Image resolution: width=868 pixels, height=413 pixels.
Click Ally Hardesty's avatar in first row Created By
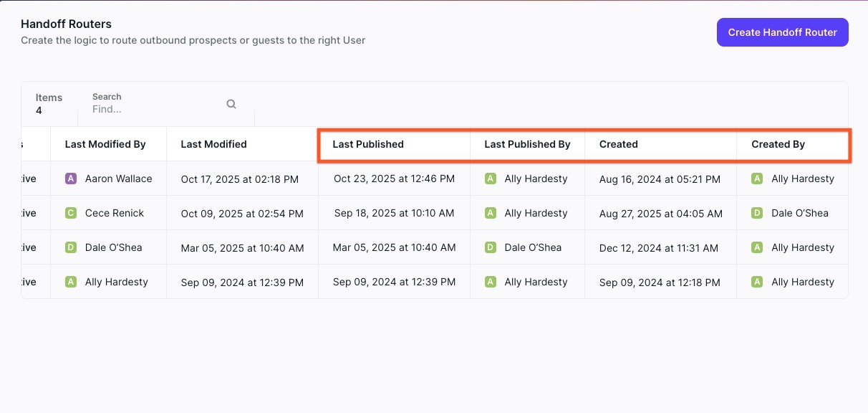pyautogui.click(x=757, y=179)
